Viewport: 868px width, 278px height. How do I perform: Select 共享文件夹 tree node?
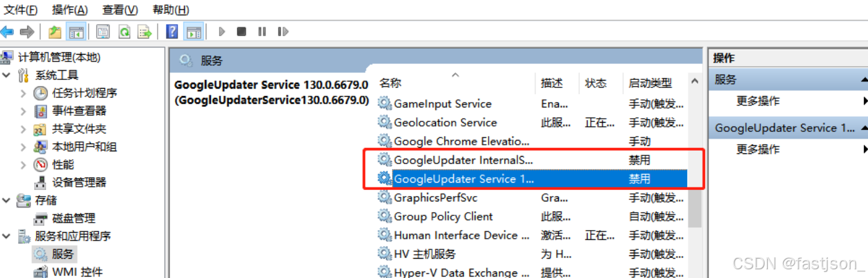click(x=79, y=129)
